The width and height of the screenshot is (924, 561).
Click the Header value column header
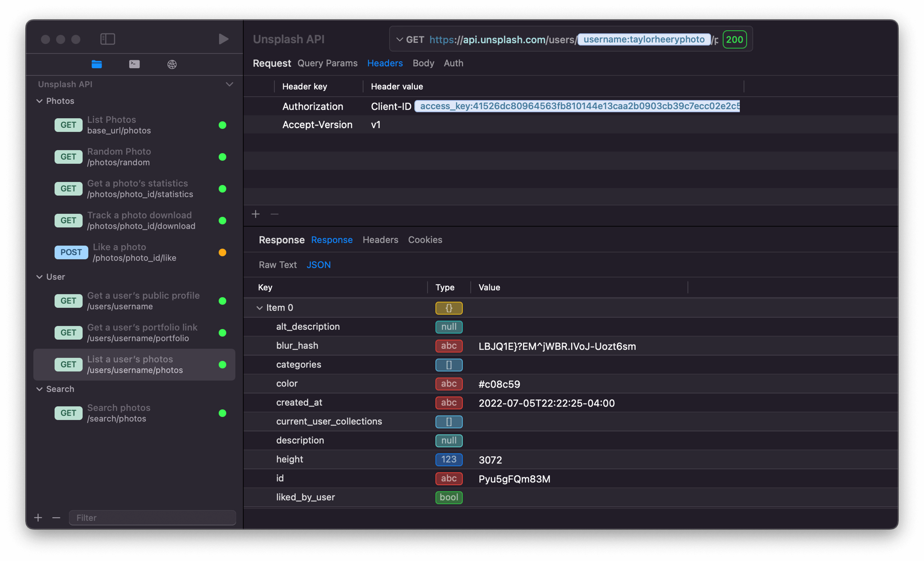tap(397, 87)
